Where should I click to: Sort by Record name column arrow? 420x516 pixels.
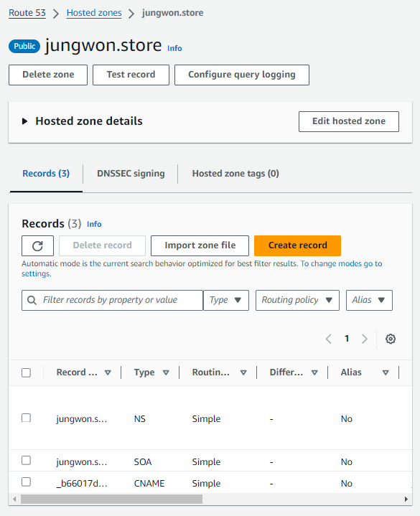tap(108, 372)
